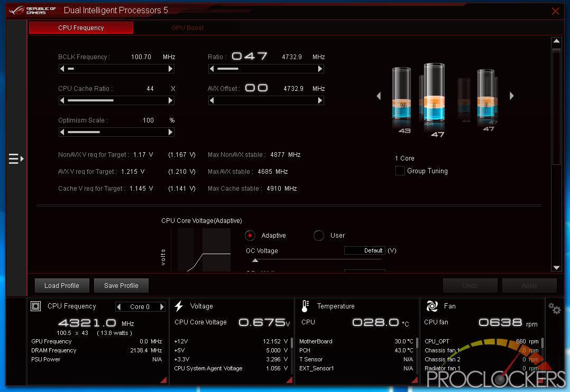Click the Undo button
Screen dimensions: 570x392
pos(470,286)
